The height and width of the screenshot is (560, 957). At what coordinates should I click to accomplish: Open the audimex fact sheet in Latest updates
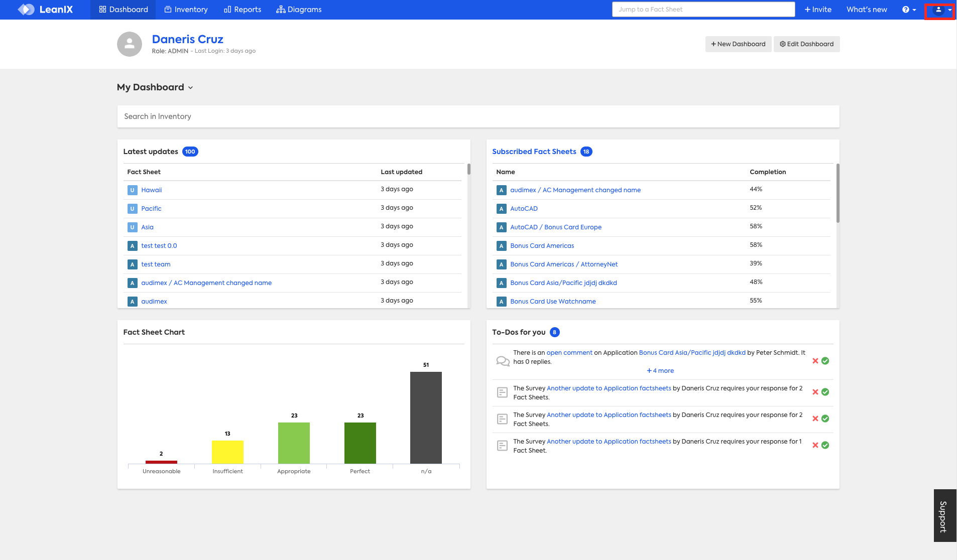point(154,302)
